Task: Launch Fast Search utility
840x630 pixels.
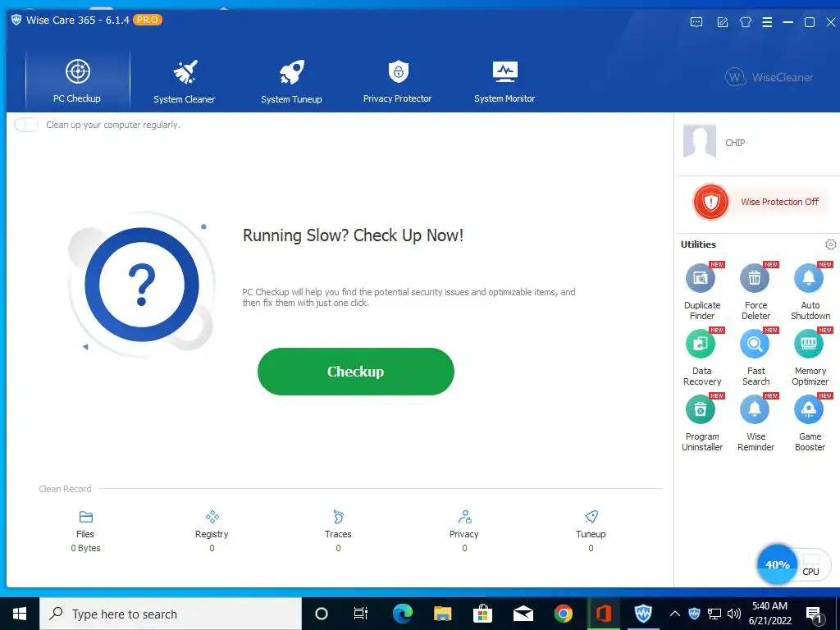Action: tap(756, 357)
